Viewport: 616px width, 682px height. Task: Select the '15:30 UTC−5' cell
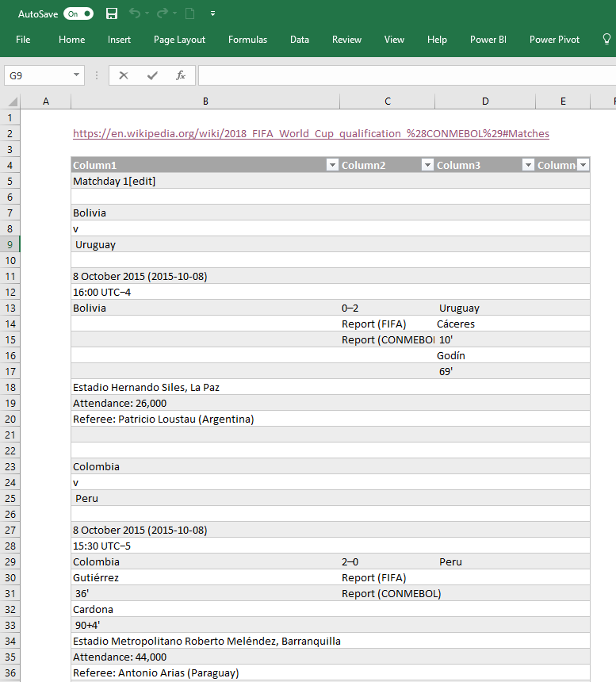[205, 546]
